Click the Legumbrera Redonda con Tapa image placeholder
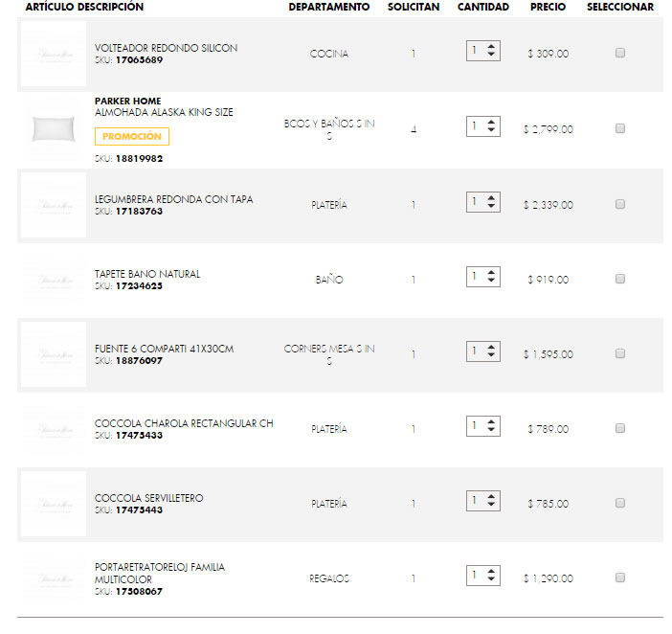 [x=54, y=204]
